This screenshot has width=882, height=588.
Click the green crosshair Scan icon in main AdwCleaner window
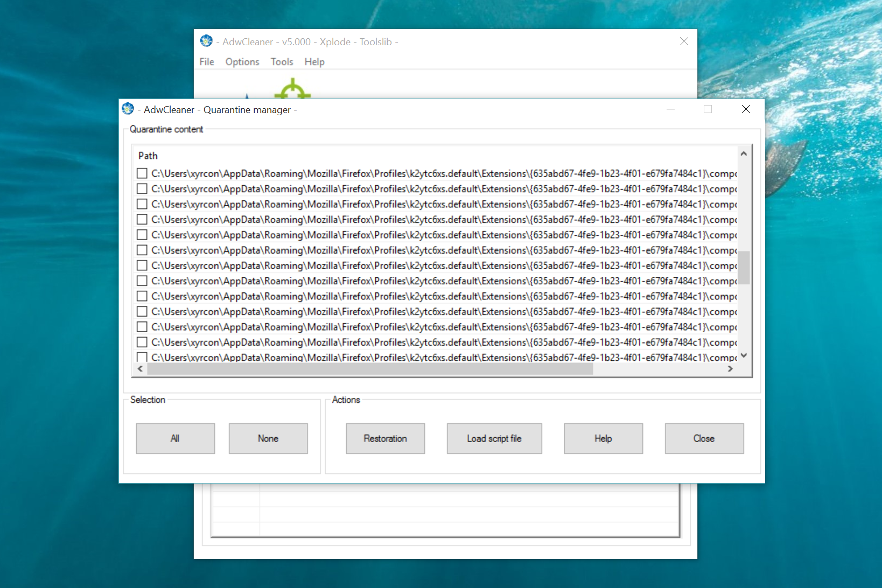tap(292, 89)
